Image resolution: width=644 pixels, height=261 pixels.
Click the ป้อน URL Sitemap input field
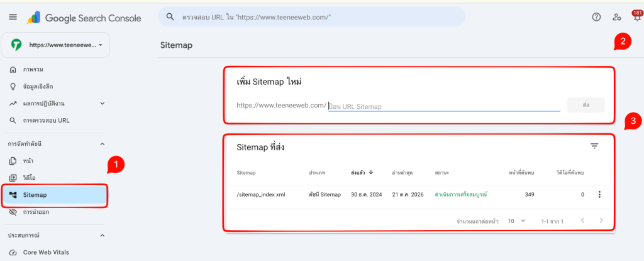coord(445,106)
